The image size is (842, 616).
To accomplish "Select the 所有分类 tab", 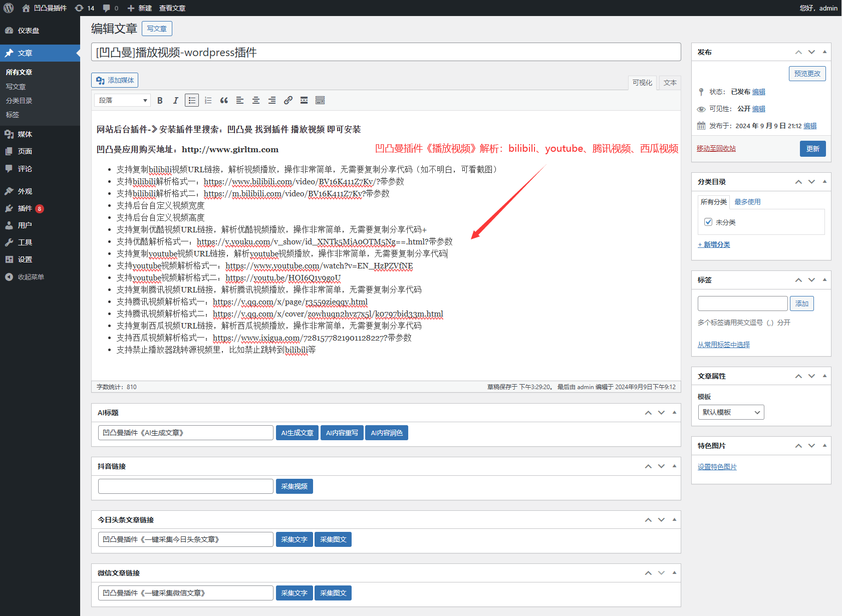I will 714,202.
